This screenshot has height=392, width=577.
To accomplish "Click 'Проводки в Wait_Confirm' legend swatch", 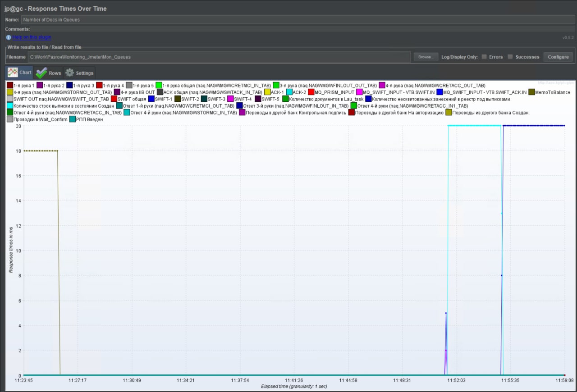I will tap(10, 119).
